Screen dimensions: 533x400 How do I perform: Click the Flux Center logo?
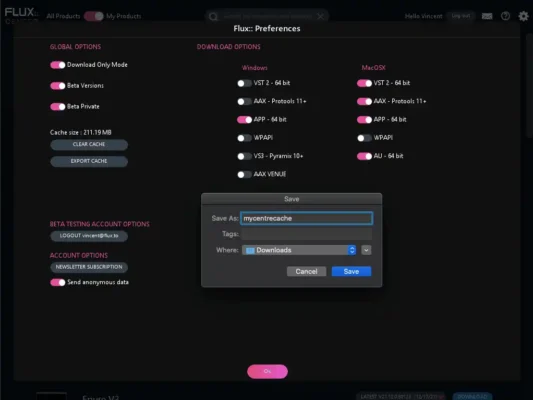pyautogui.click(x=21, y=16)
